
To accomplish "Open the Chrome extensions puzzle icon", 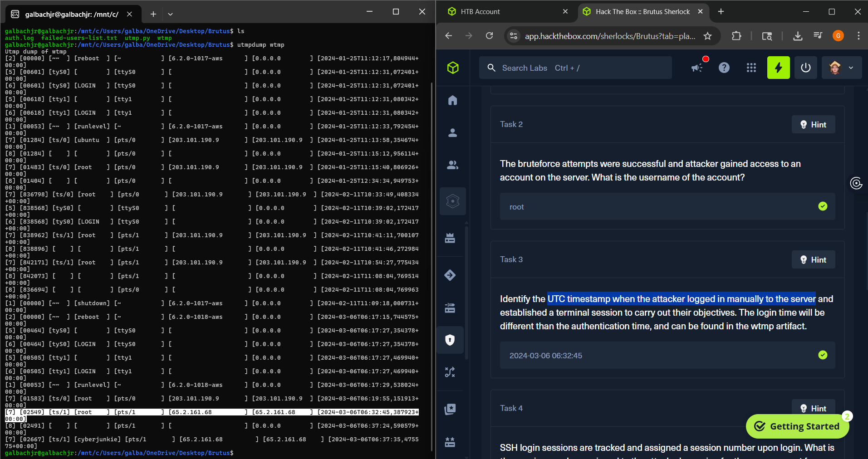I will 736,36.
